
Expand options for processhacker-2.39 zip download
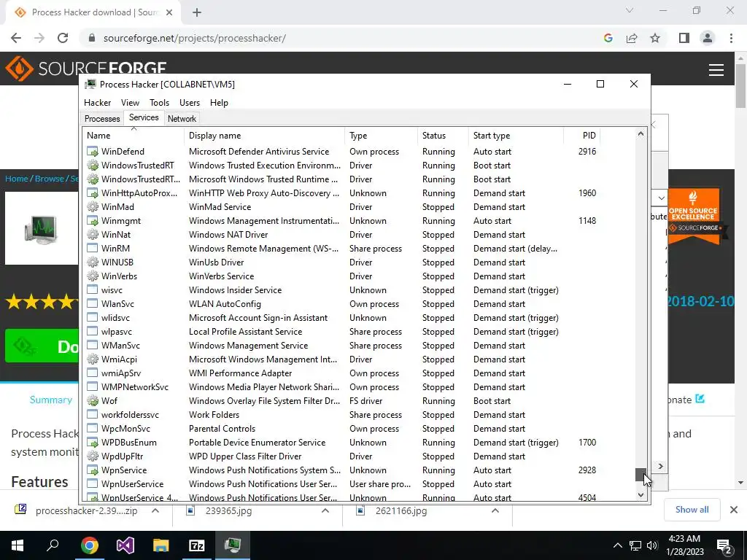click(x=155, y=510)
